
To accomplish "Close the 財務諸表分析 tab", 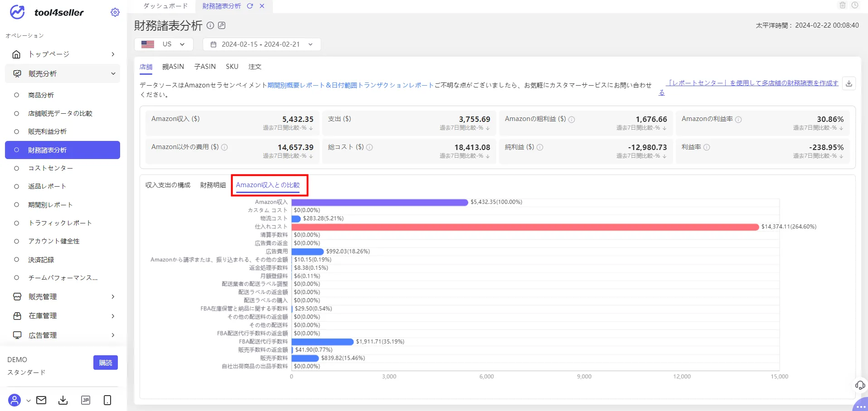I will coord(262,6).
